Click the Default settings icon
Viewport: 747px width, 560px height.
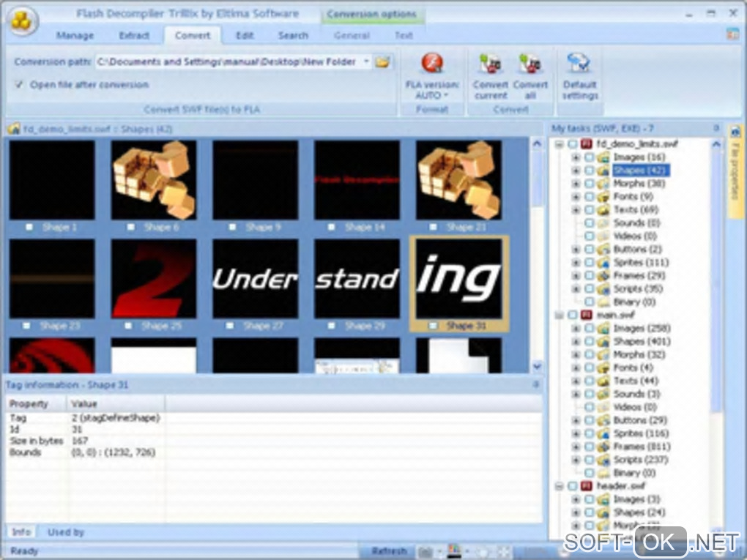pos(579,63)
